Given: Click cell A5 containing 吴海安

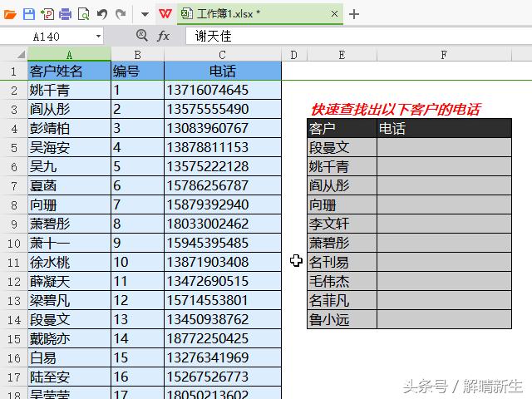Looking at the screenshot, I should tap(69, 147).
